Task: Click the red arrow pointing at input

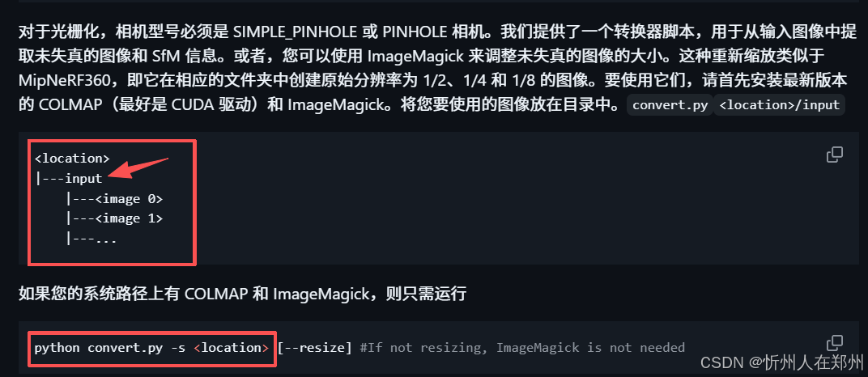Action: (x=138, y=168)
